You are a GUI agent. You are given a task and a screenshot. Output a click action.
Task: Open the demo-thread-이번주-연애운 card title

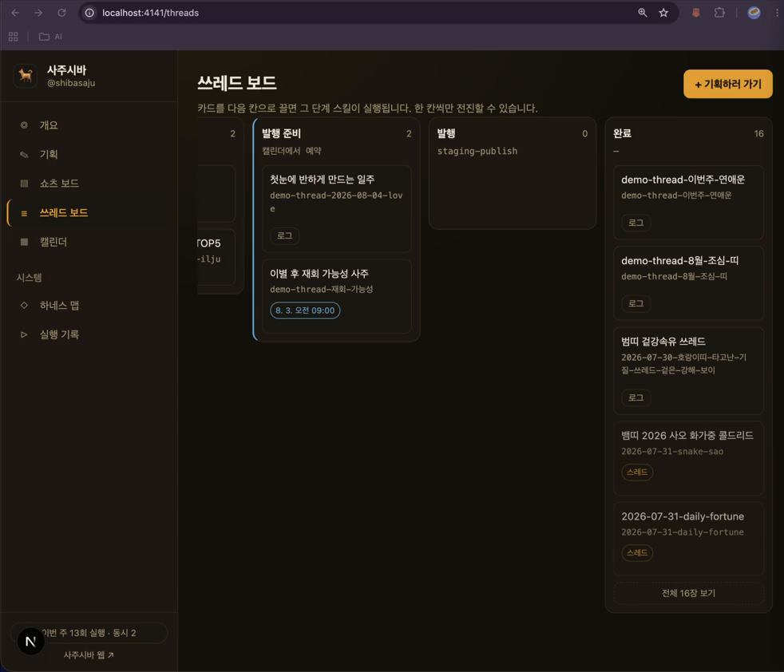coord(683,180)
